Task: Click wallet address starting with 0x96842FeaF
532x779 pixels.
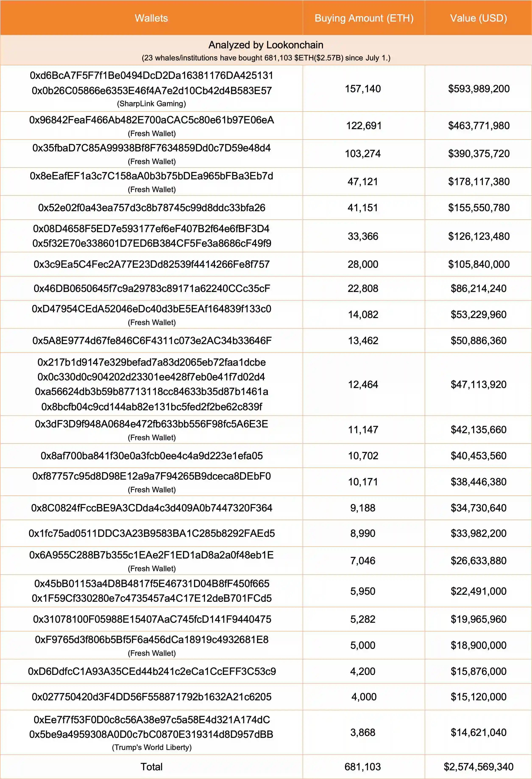Action: [151, 120]
